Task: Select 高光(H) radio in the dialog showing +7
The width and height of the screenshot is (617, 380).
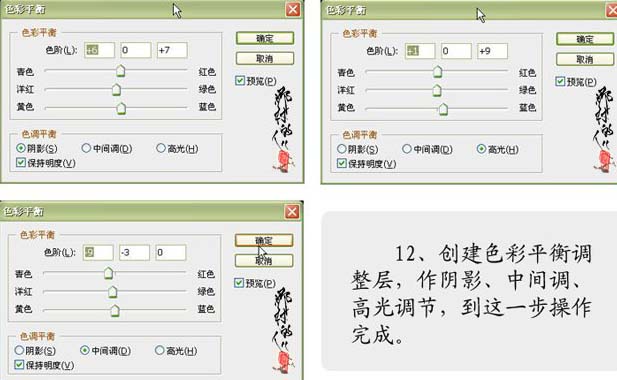Action: coord(161,148)
